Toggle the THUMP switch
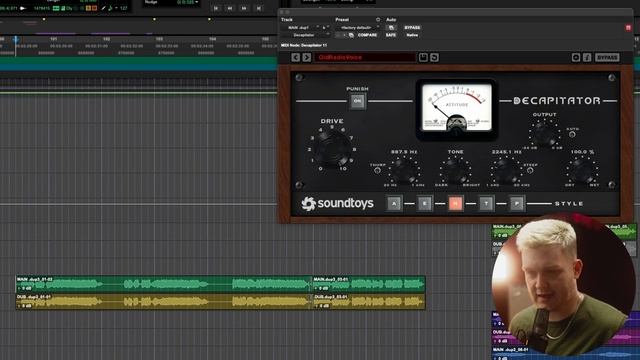 [378, 170]
